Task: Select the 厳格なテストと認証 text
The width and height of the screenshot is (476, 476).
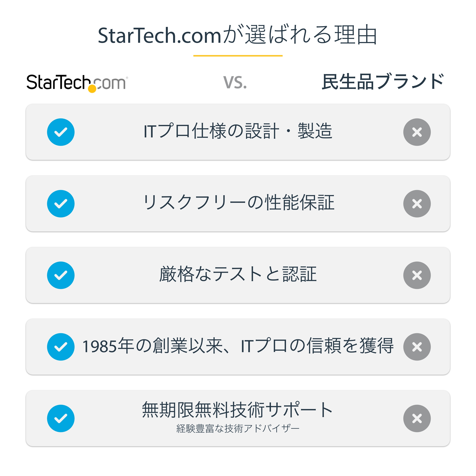Action: [238, 274]
